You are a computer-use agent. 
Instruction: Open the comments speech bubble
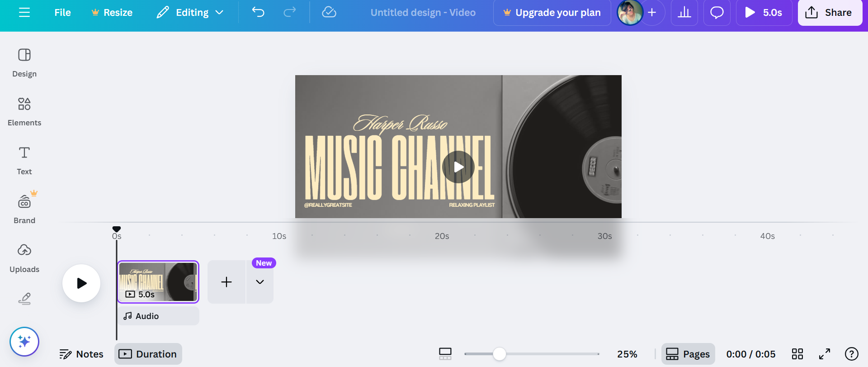717,13
